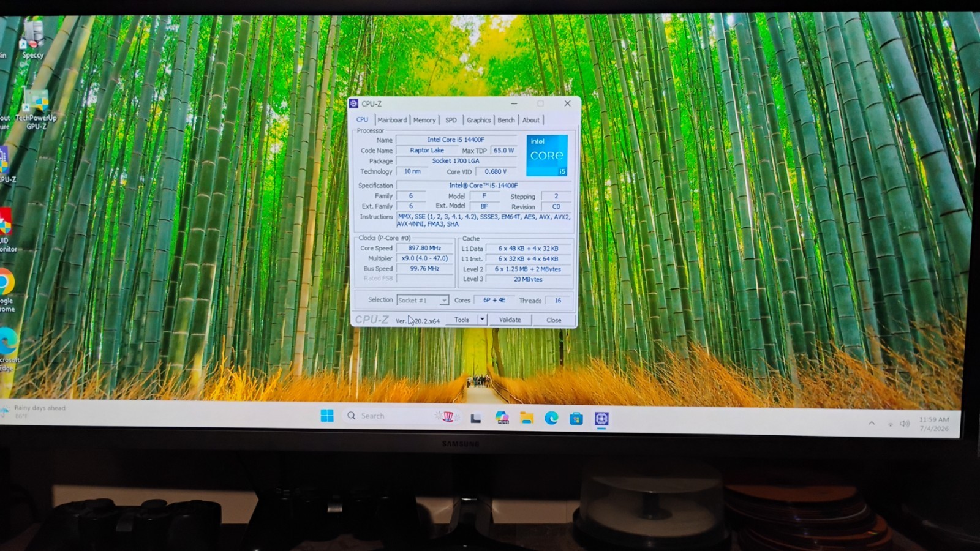Click the Specification field text
This screenshot has height=551, width=980.
click(x=483, y=185)
